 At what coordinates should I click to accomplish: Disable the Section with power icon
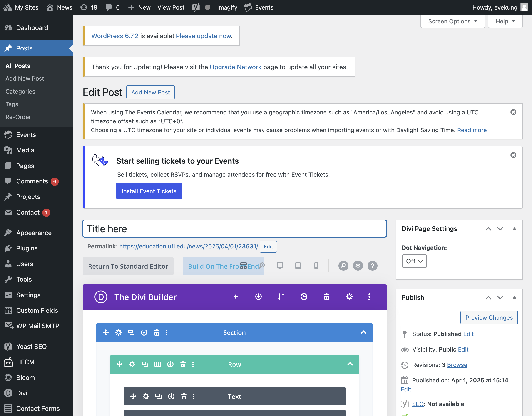tap(144, 332)
